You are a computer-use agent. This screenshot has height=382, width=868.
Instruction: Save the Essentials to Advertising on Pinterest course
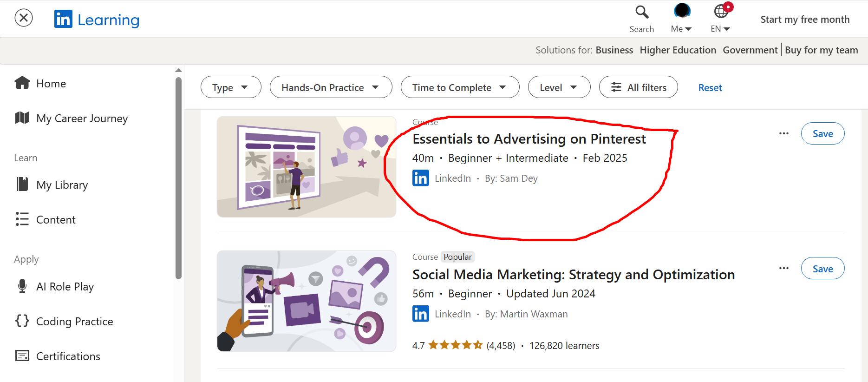coord(822,134)
